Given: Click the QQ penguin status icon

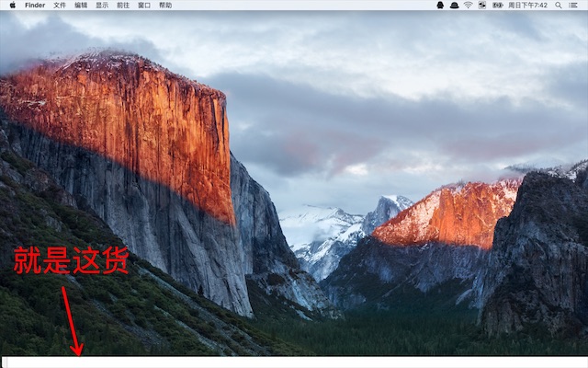Looking at the screenshot, I should (440, 5).
